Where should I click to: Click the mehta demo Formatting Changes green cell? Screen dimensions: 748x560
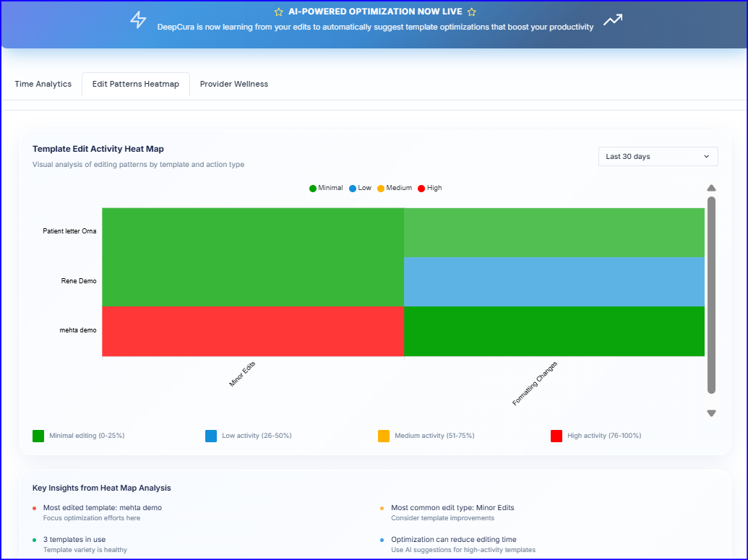click(x=554, y=331)
